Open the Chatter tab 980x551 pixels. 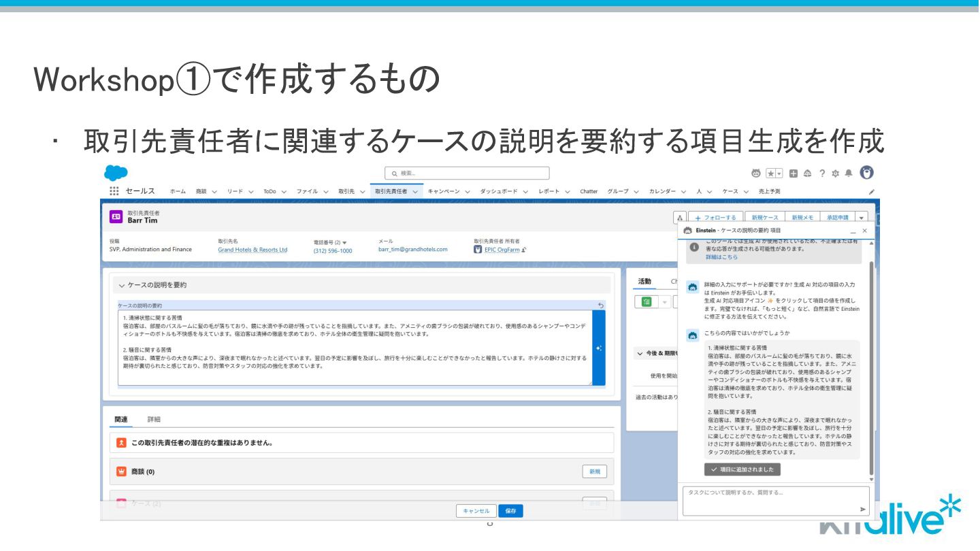(x=589, y=192)
